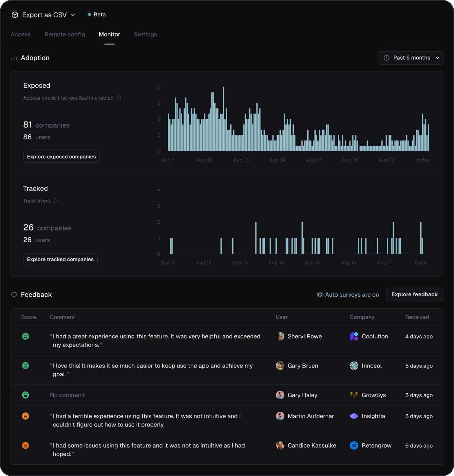The width and height of the screenshot is (454, 476).
Task: Click Explore tracked companies button
Action: click(60, 259)
